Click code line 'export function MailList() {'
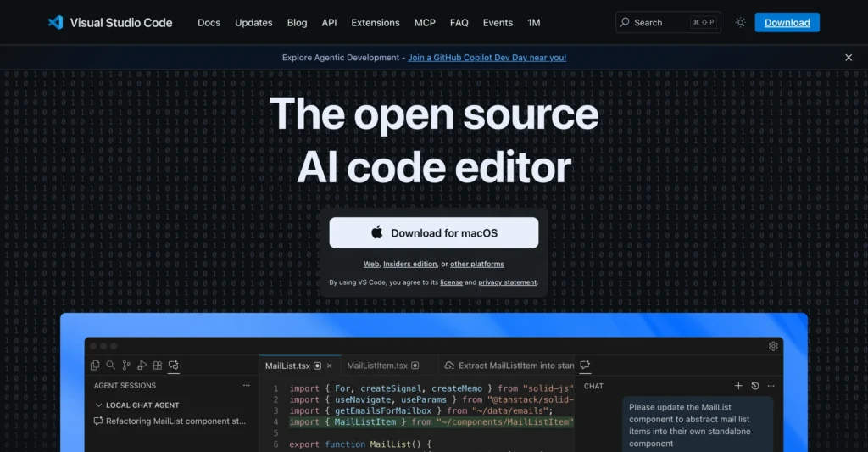The width and height of the screenshot is (868, 452). click(359, 444)
